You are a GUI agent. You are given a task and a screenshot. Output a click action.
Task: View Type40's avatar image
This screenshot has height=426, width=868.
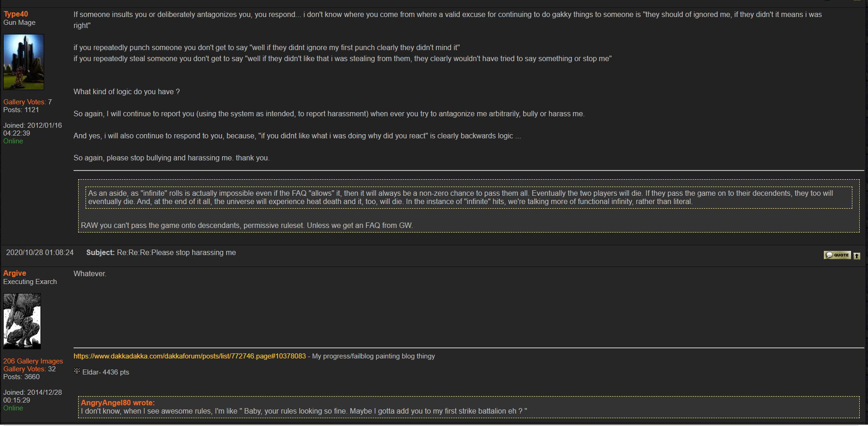point(23,62)
